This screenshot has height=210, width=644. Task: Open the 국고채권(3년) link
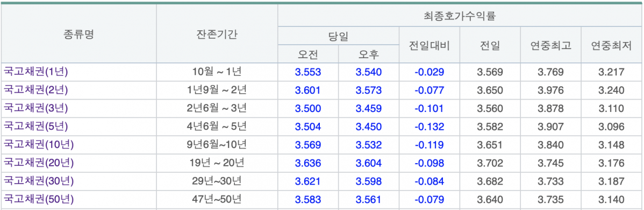pyautogui.click(x=35, y=108)
